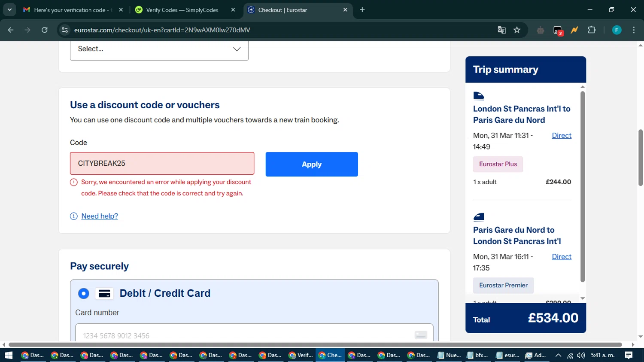Viewport: 644px width, 362px height.
Task: Open the Che... Chrome taskbar item
Action: point(330,355)
